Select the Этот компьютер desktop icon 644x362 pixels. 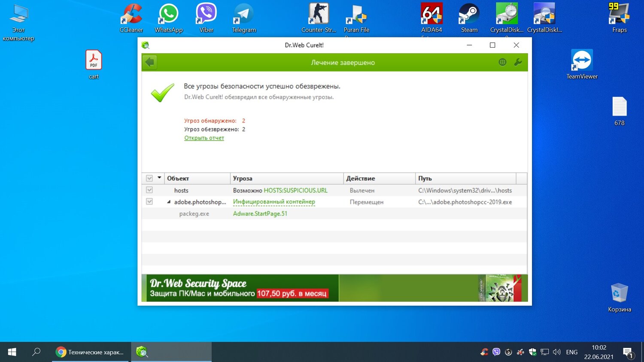(x=18, y=22)
